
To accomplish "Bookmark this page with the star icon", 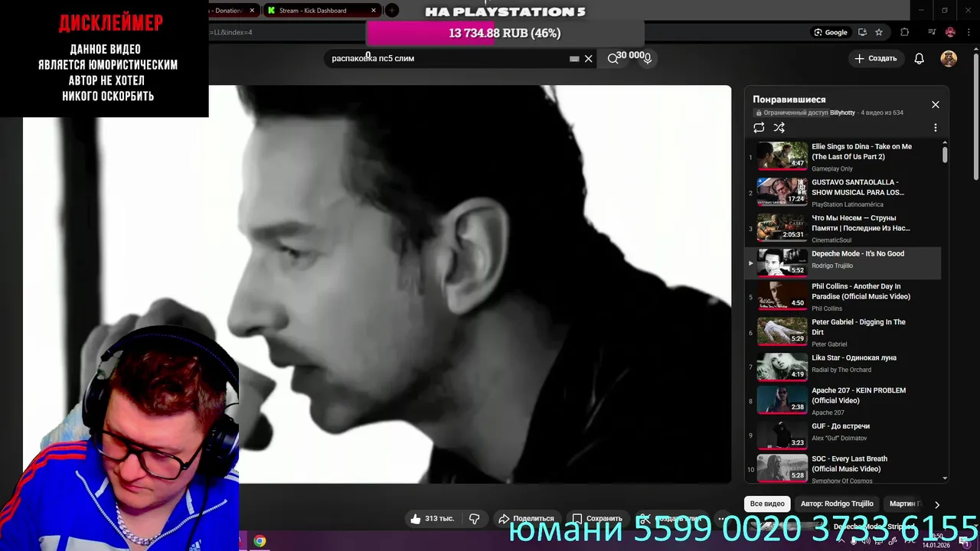I will point(879,32).
